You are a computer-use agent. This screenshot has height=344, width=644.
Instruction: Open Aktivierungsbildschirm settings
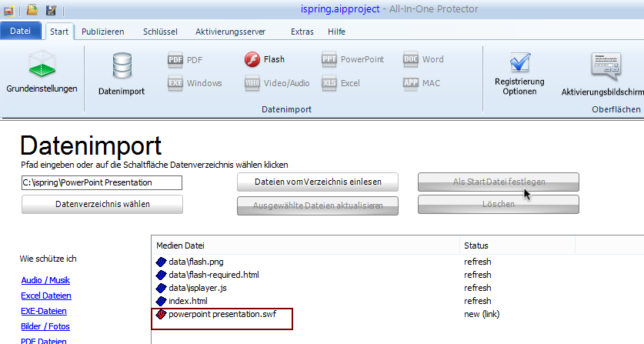pos(602,75)
